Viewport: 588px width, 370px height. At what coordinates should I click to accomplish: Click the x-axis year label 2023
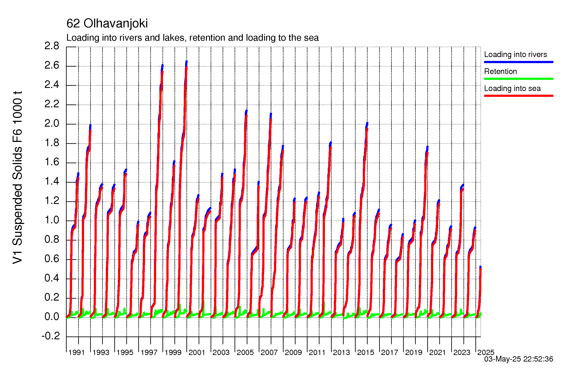(462, 352)
